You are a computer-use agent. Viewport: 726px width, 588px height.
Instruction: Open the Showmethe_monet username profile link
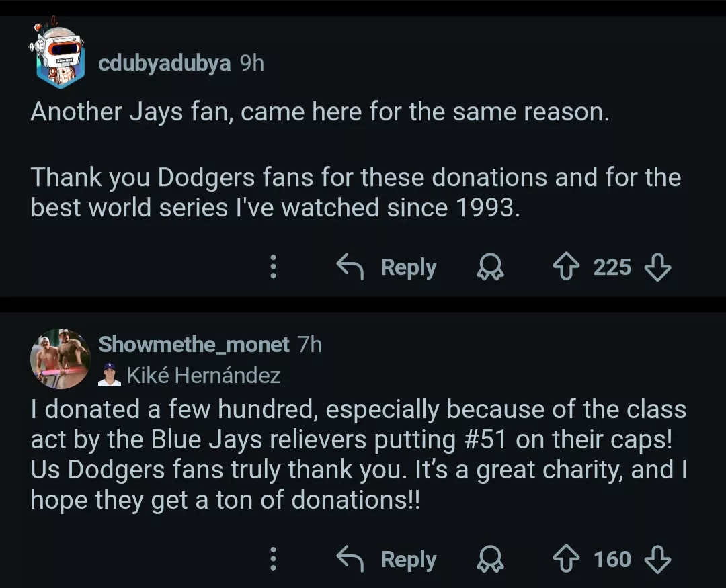[x=194, y=345]
